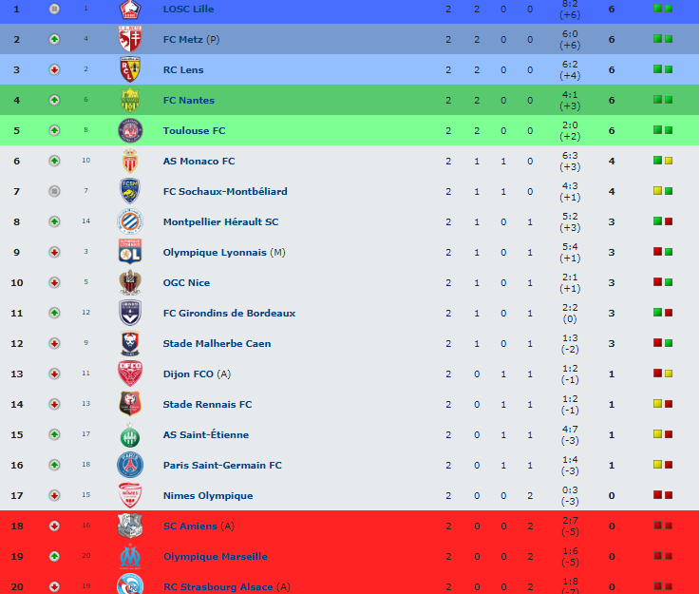Click the Olympique Lyonnais logo

[130, 252]
